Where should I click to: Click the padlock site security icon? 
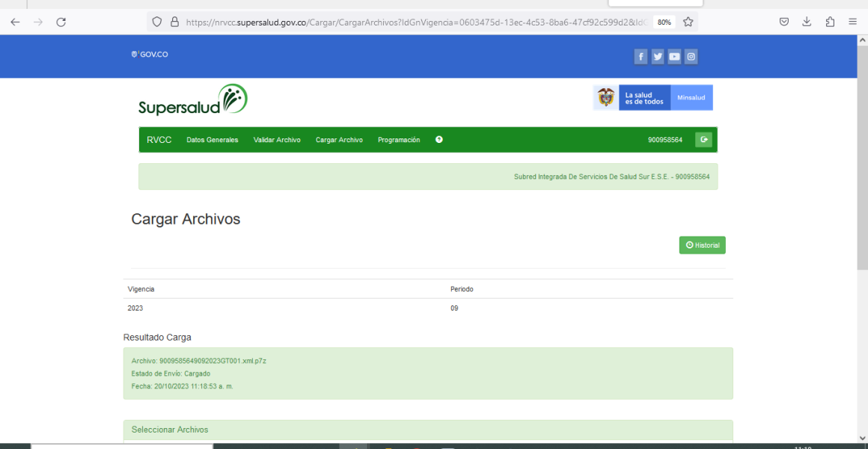click(x=174, y=22)
